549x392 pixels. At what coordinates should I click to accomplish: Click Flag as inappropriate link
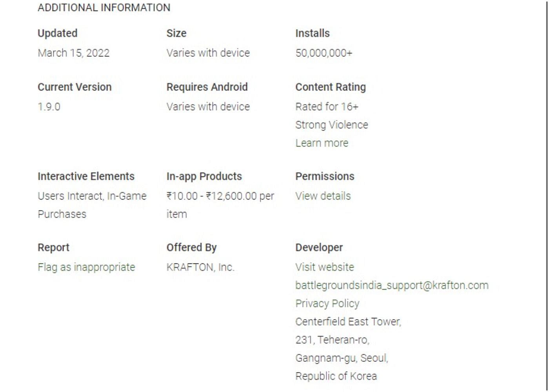86,267
